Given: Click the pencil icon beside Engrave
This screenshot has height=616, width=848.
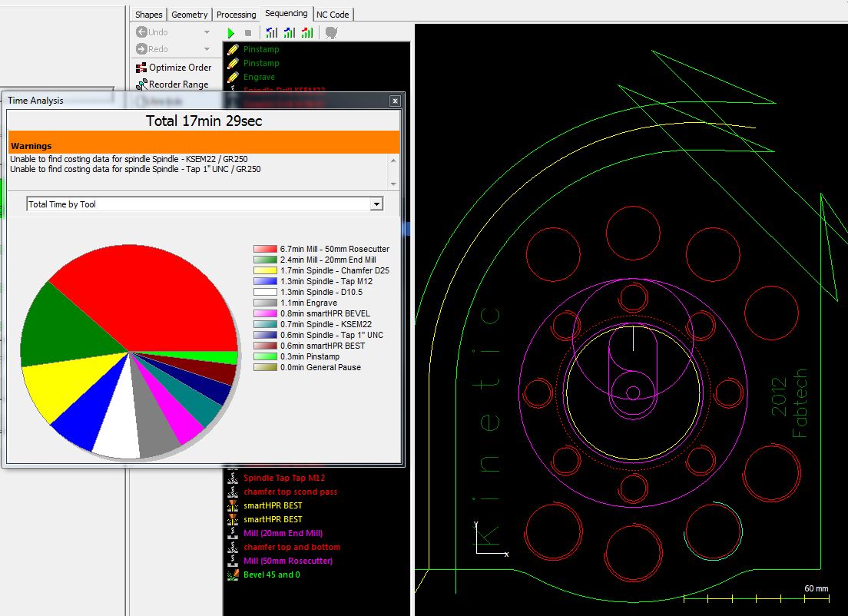Looking at the screenshot, I should 233,77.
